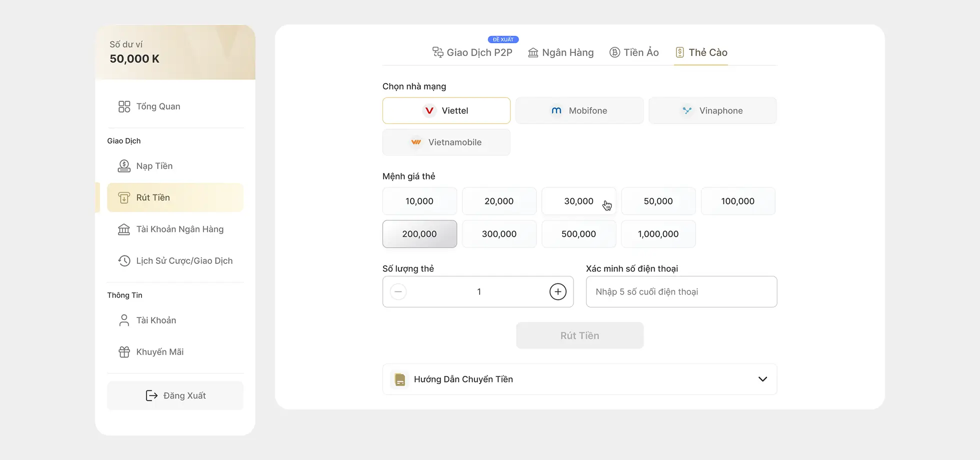980x460 pixels.
Task: Click the Hướng Dẫn Chuyển Tiền document icon
Action: coord(400,379)
